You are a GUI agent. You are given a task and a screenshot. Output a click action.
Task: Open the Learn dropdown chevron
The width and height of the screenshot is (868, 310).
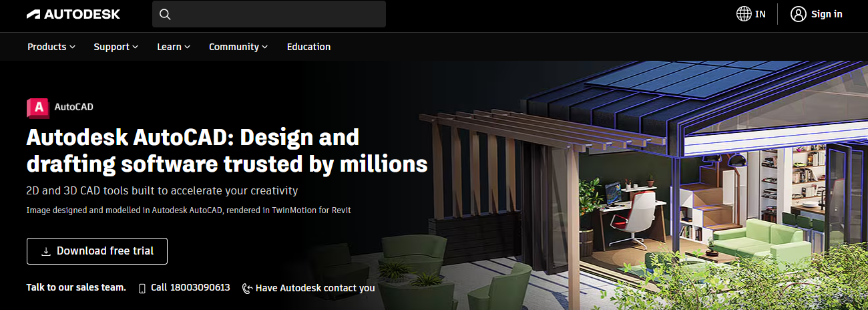coord(188,47)
